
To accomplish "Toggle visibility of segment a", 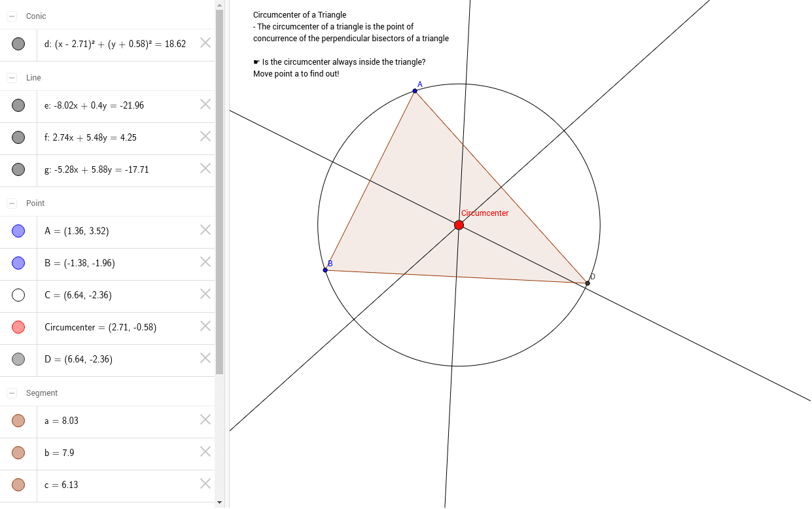I will (x=19, y=420).
